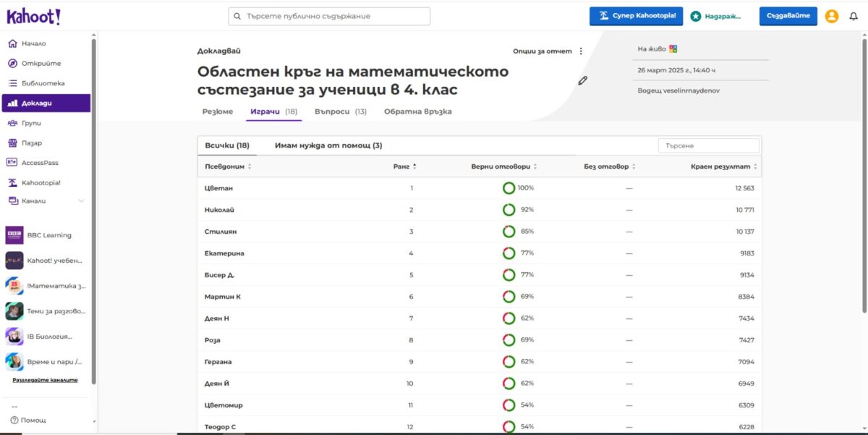This screenshot has height=435, width=868.
Task: Open the three-dot report options menu
Action: click(581, 51)
